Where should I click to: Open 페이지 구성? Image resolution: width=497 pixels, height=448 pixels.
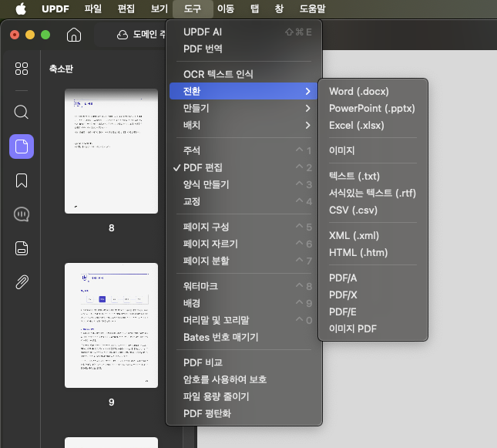(243, 227)
